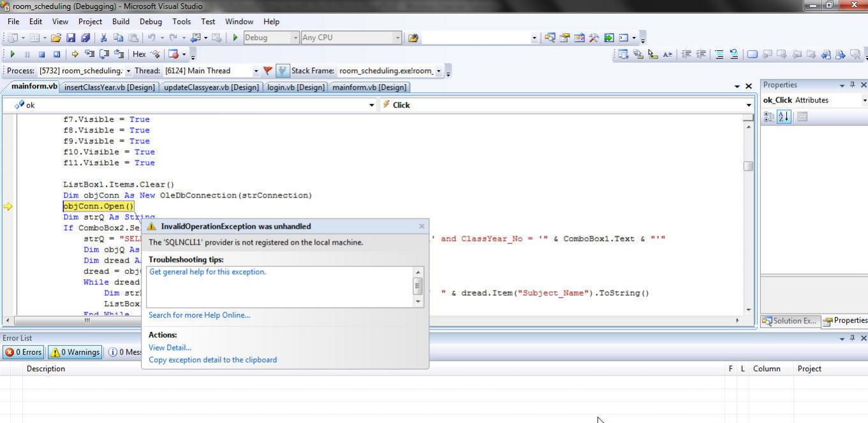Image resolution: width=868 pixels, height=423 pixels.
Task: Comment out the selected lines
Action: (x=719, y=54)
